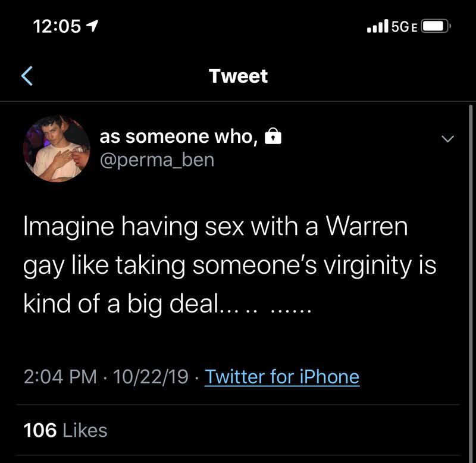
Task: Open the @perma_ben handle profile
Action: click(x=156, y=160)
